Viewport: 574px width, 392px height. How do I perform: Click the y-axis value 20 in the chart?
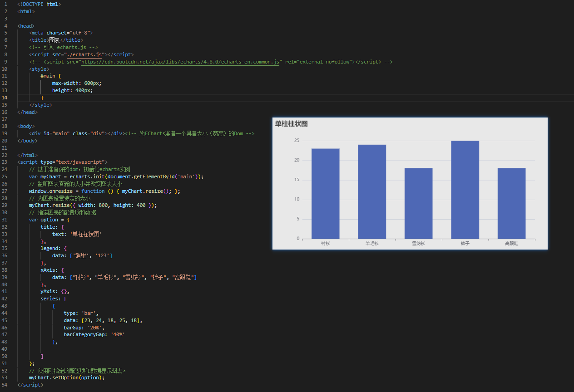pyautogui.click(x=297, y=160)
